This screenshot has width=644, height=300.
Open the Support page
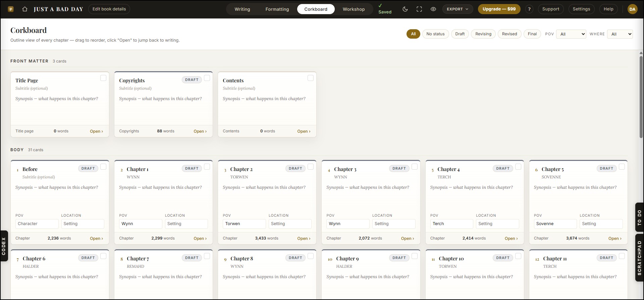tap(551, 9)
